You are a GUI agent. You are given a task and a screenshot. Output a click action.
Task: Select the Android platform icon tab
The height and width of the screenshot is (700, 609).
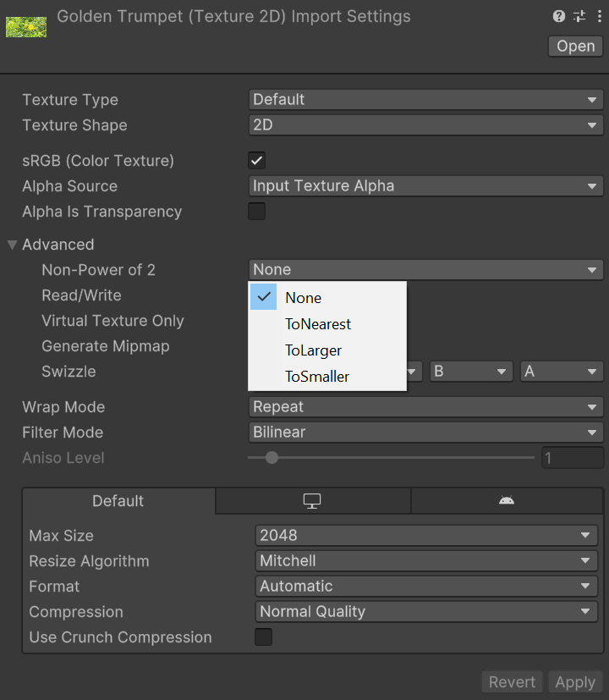507,500
